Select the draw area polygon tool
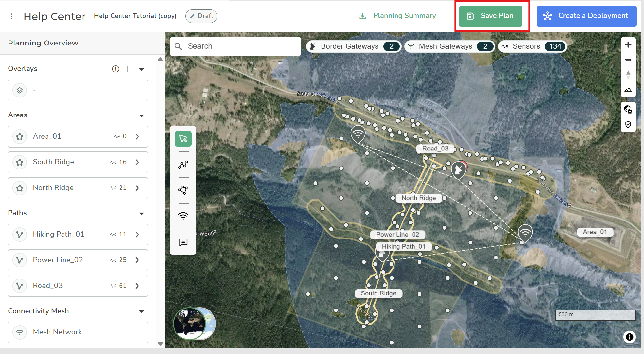Screen dimensions: 644x354 [183, 190]
